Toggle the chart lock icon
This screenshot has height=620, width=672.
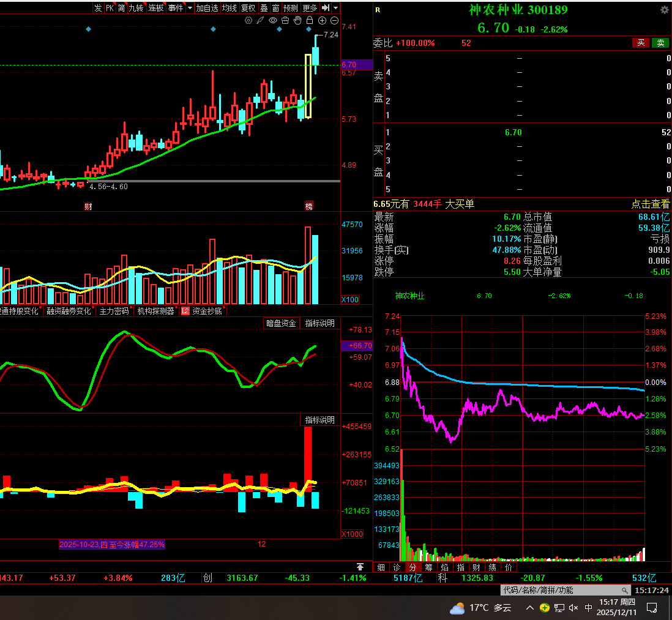pos(310,20)
